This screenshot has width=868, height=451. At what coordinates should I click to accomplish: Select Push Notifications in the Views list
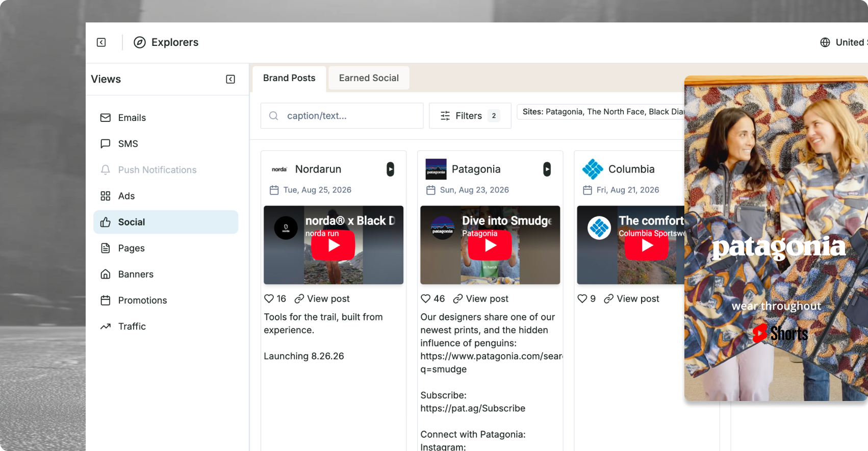(166, 170)
